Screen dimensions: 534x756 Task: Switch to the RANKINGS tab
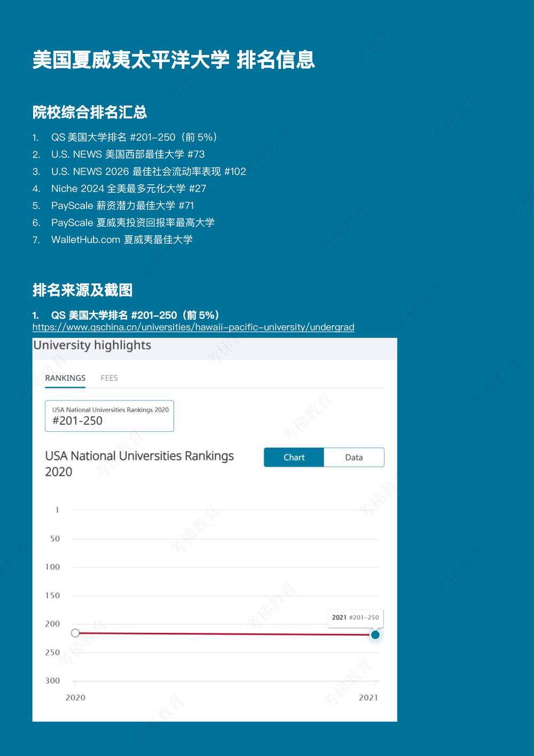pos(65,378)
